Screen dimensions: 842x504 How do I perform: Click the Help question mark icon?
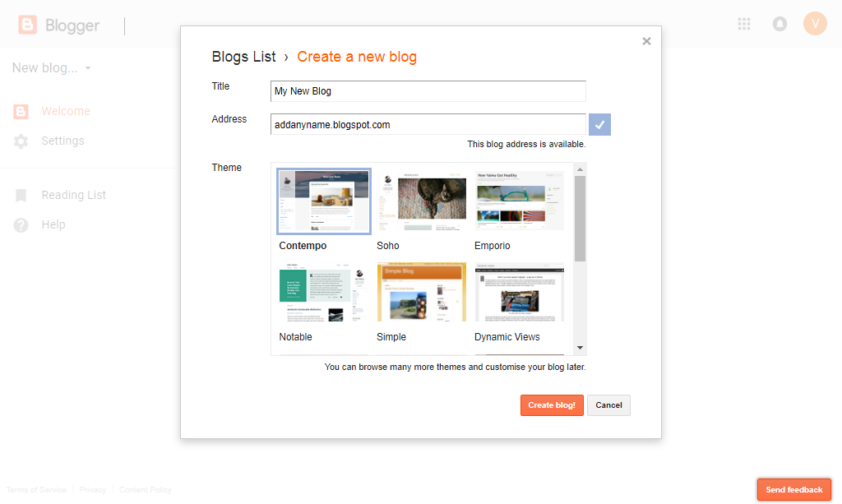pyautogui.click(x=21, y=225)
